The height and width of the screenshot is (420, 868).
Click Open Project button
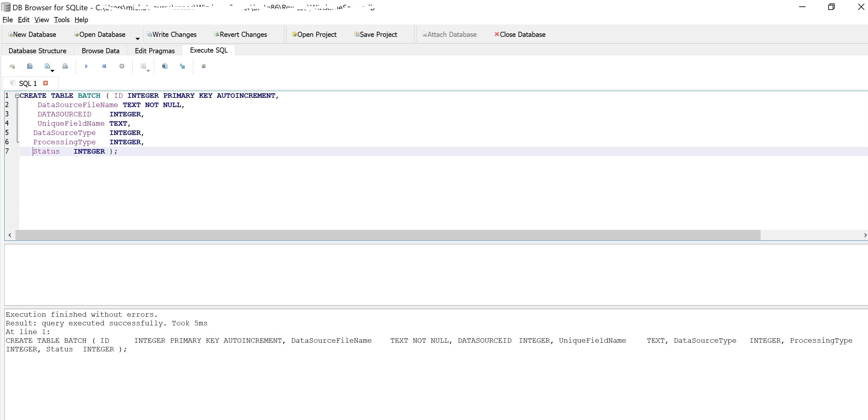click(314, 34)
